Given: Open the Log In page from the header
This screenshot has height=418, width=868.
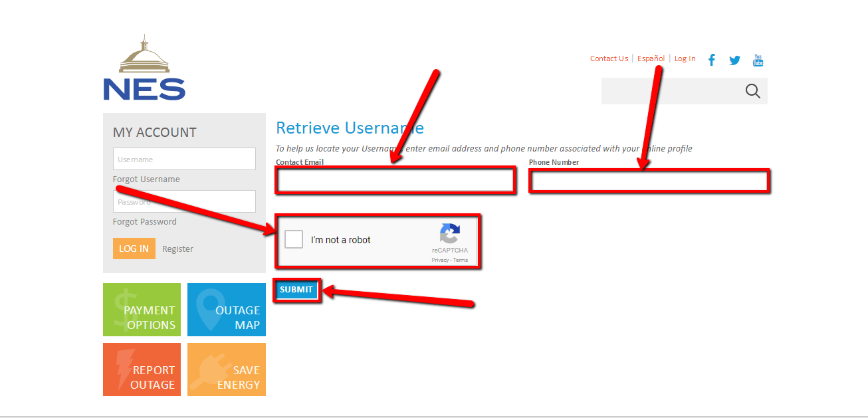Looking at the screenshot, I should [x=685, y=58].
